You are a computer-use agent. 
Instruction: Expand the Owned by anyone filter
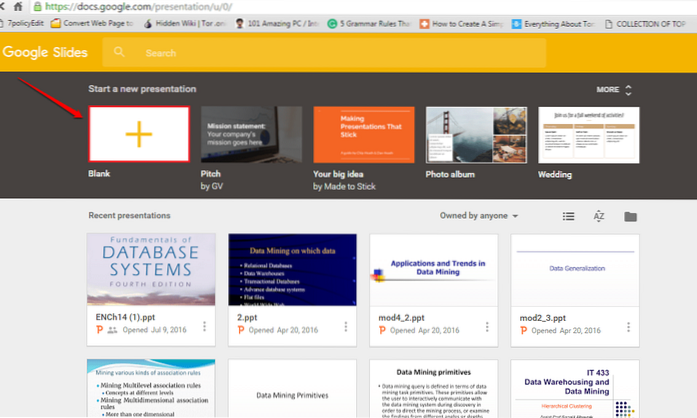[480, 216]
